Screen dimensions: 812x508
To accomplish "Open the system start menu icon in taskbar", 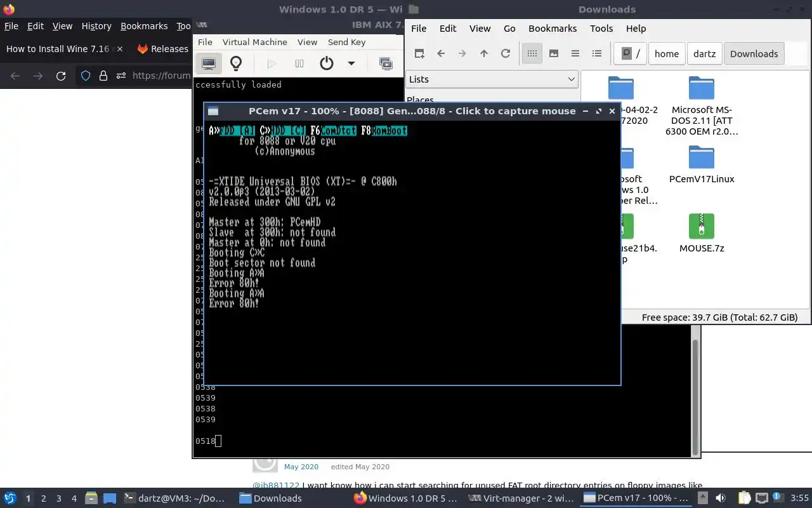I will (x=10, y=498).
